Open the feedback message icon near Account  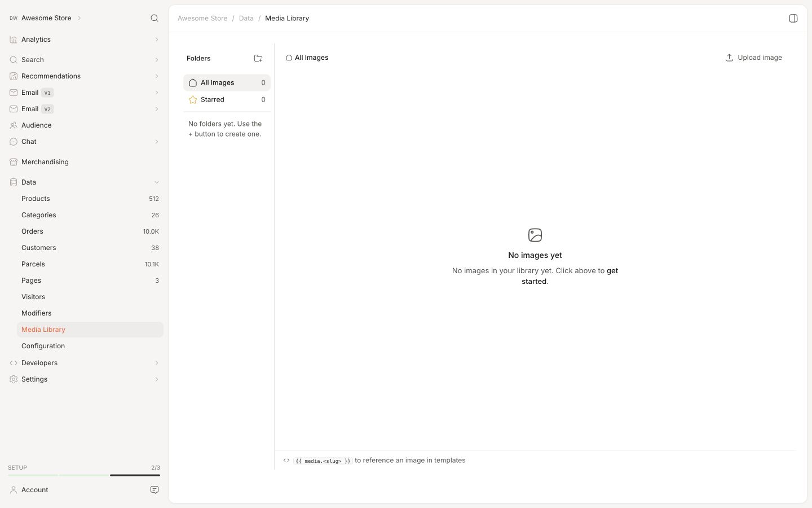(x=155, y=490)
